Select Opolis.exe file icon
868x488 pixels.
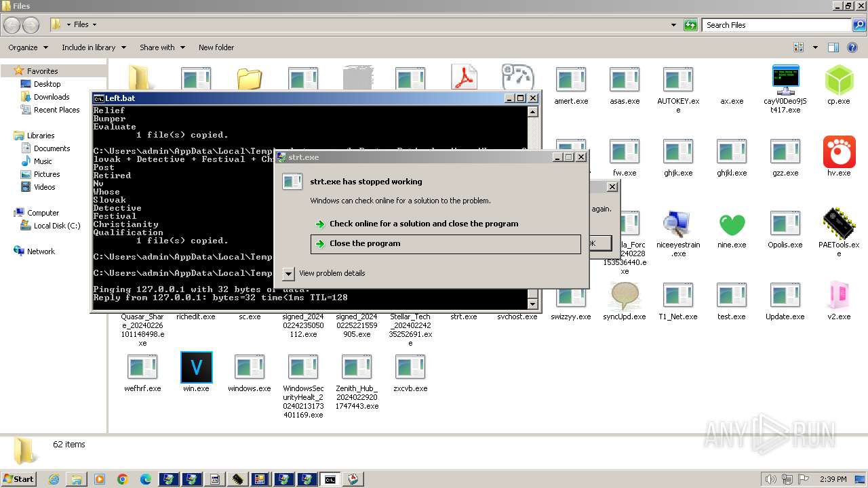point(785,224)
